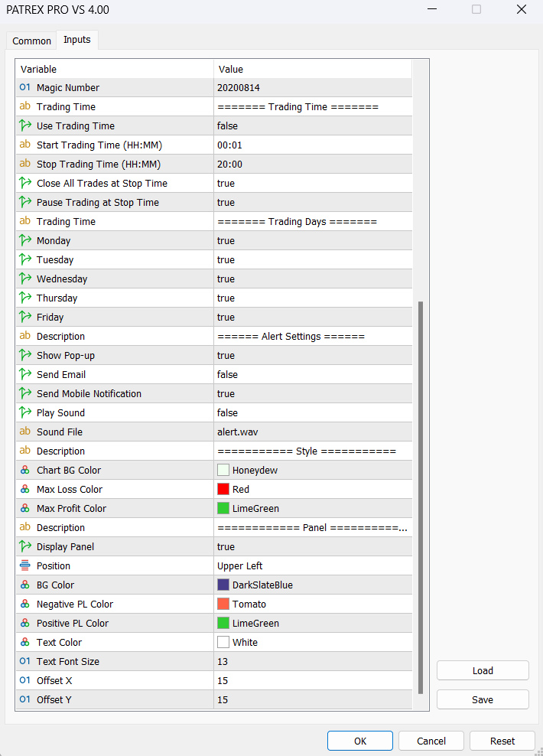Click the boolean icon beside Wednesday
The height and width of the screenshot is (756, 543).
point(25,279)
